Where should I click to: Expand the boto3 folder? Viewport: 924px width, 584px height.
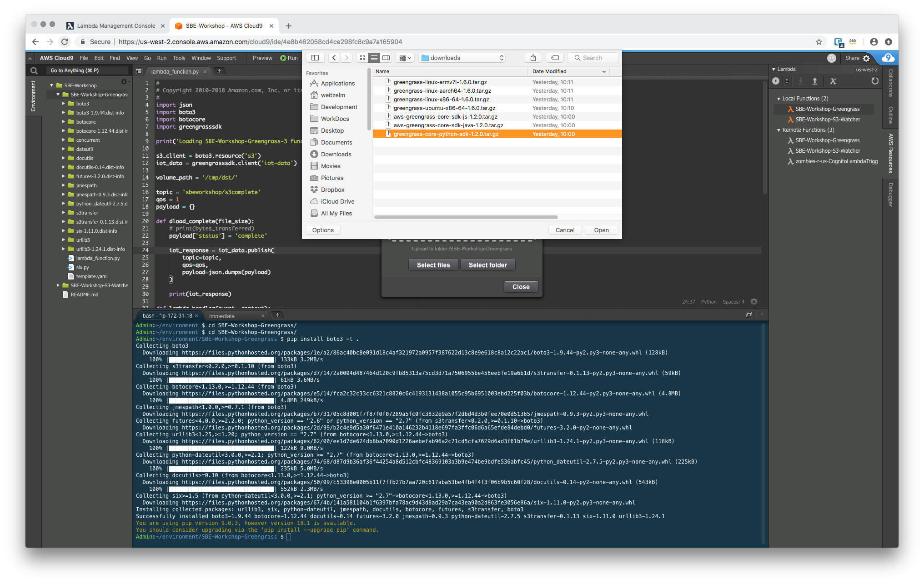pos(64,104)
